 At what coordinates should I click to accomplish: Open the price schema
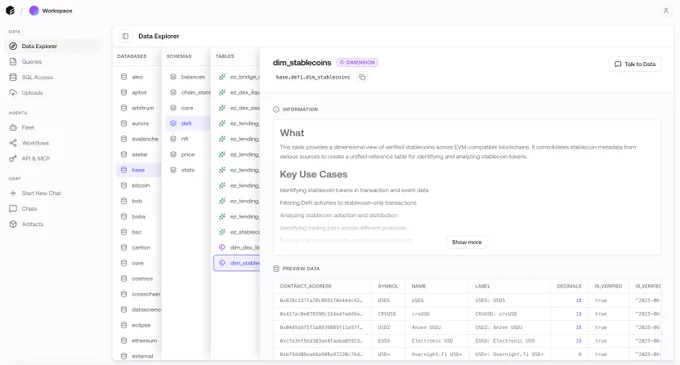click(188, 154)
